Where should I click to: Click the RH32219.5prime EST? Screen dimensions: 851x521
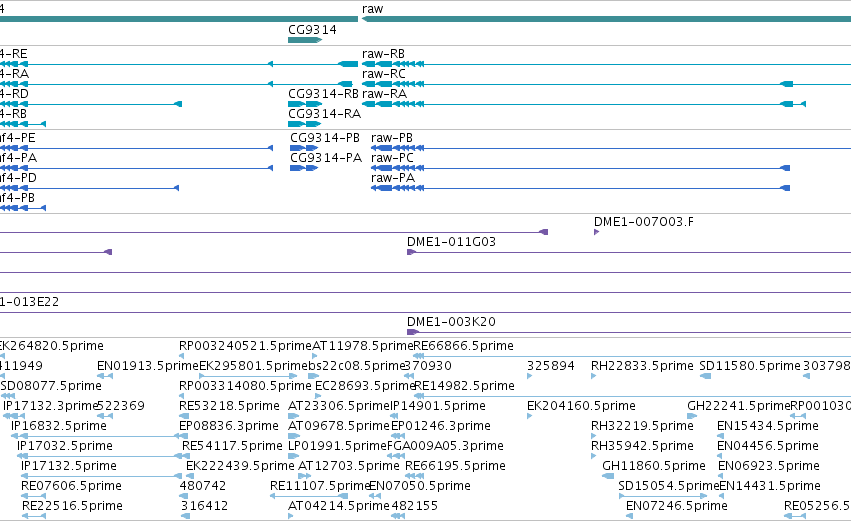click(x=642, y=426)
